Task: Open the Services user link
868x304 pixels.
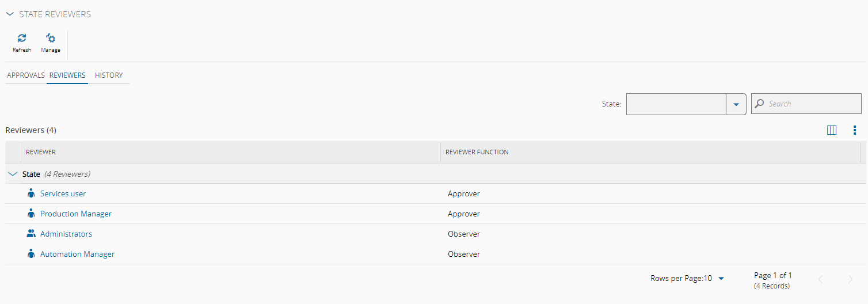Action: tap(63, 193)
